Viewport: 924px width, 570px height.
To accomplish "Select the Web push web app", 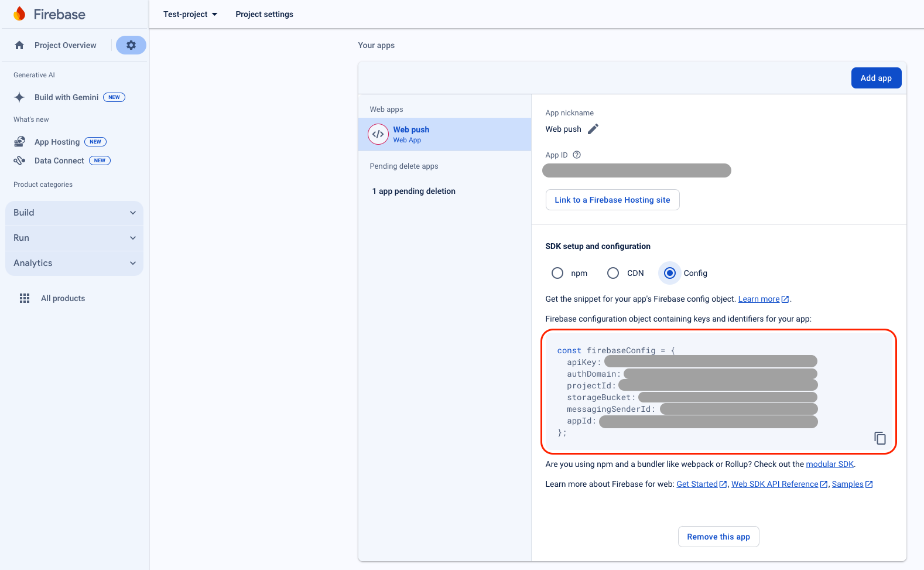I will tap(444, 134).
